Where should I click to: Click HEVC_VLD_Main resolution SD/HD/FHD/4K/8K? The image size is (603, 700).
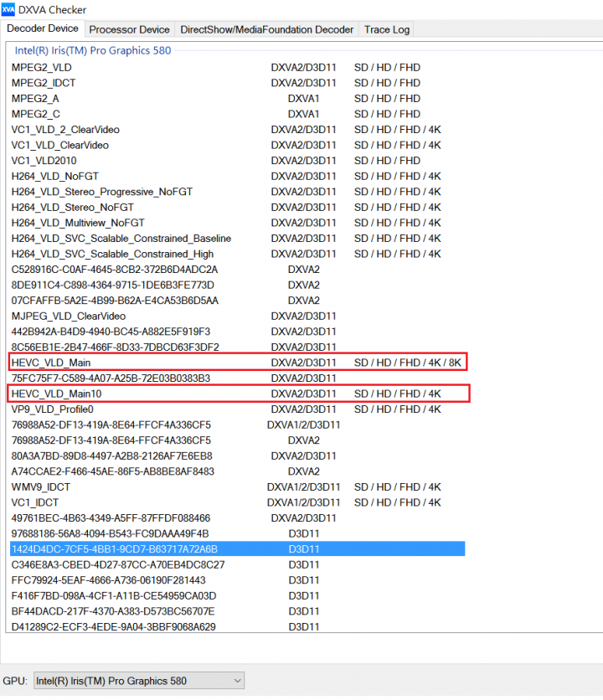pos(407,363)
